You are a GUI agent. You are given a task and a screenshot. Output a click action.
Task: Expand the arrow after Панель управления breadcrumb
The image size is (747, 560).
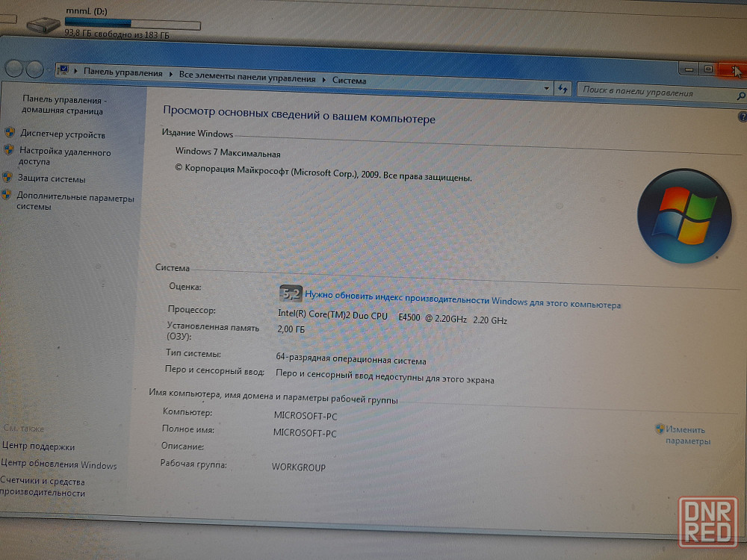pos(171,74)
